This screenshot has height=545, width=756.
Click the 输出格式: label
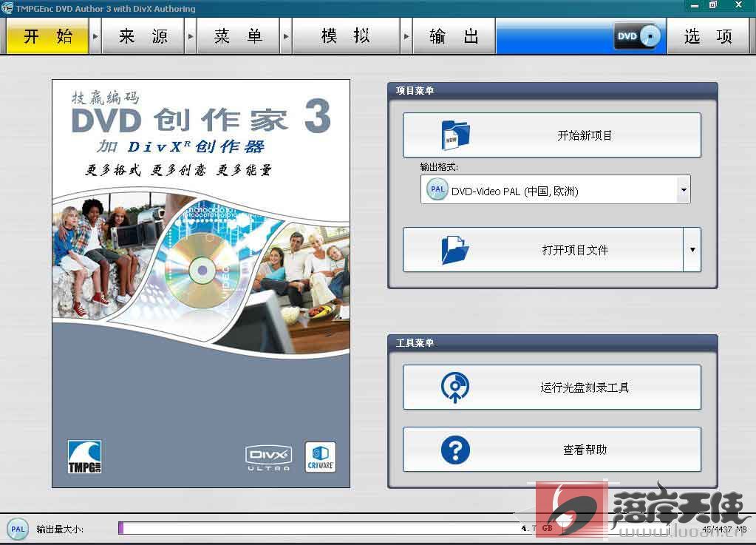439,167
